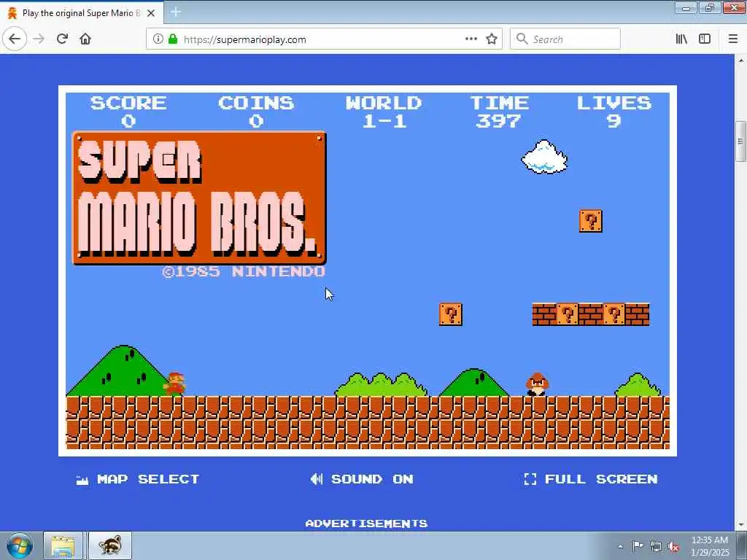
Task: Click the scrollbar down arrow
Action: [x=740, y=525]
